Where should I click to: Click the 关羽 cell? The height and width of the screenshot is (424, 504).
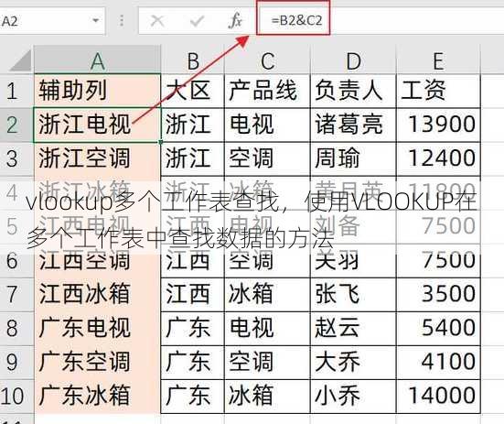click(353, 261)
